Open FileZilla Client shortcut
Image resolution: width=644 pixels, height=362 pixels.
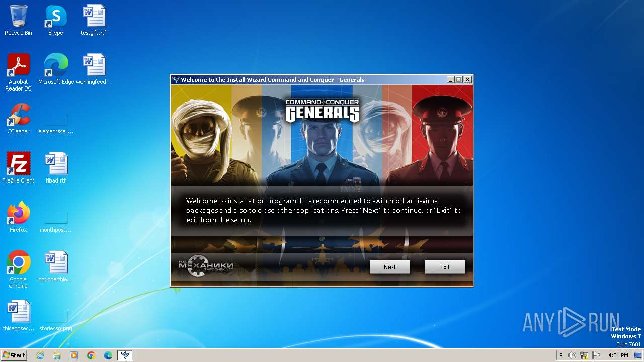point(18,167)
